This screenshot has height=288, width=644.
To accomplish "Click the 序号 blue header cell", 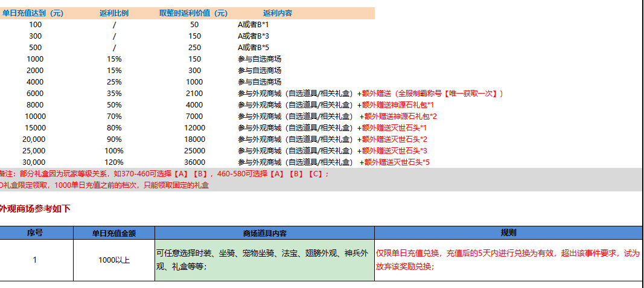I will click(x=36, y=232).
